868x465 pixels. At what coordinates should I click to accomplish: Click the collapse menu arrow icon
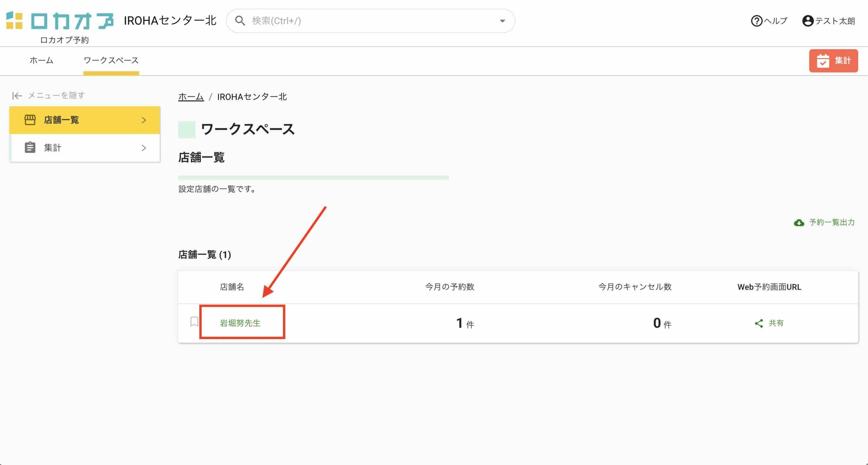[x=17, y=96]
